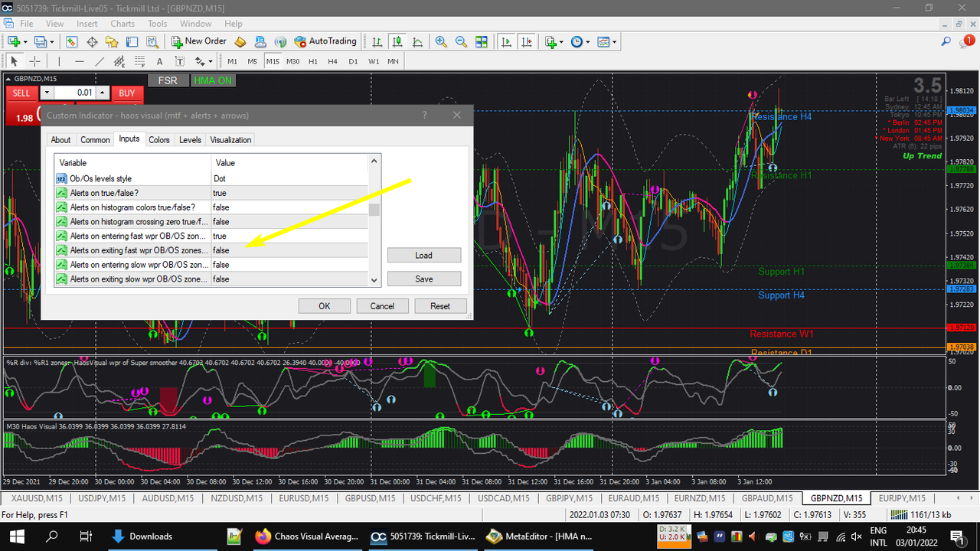Open the Tile Windows grid icon

(481, 41)
